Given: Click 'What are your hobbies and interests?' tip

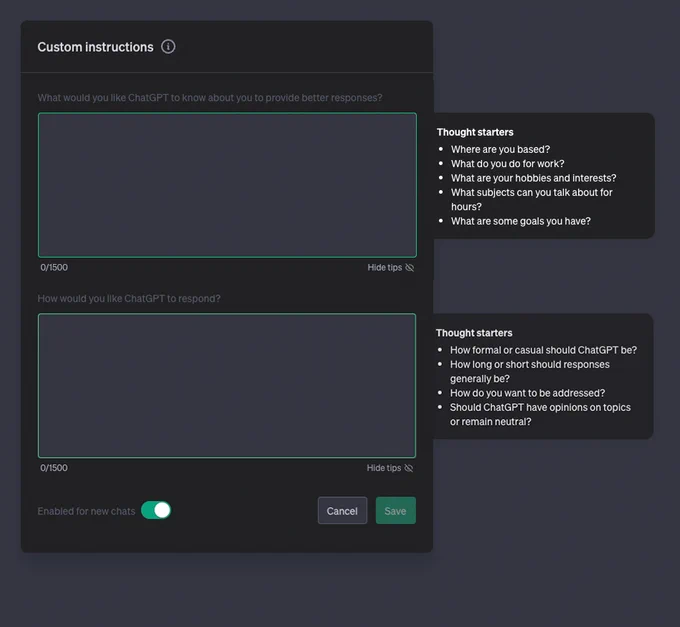Looking at the screenshot, I should [x=533, y=178].
